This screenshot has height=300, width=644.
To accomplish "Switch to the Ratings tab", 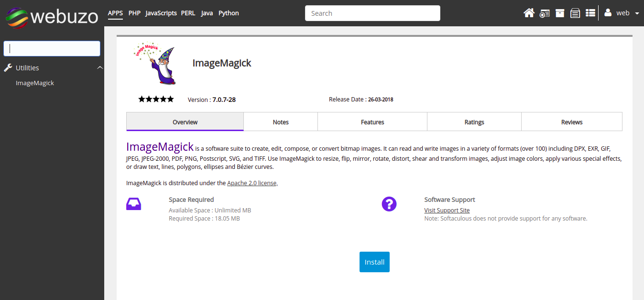I will pyautogui.click(x=474, y=122).
